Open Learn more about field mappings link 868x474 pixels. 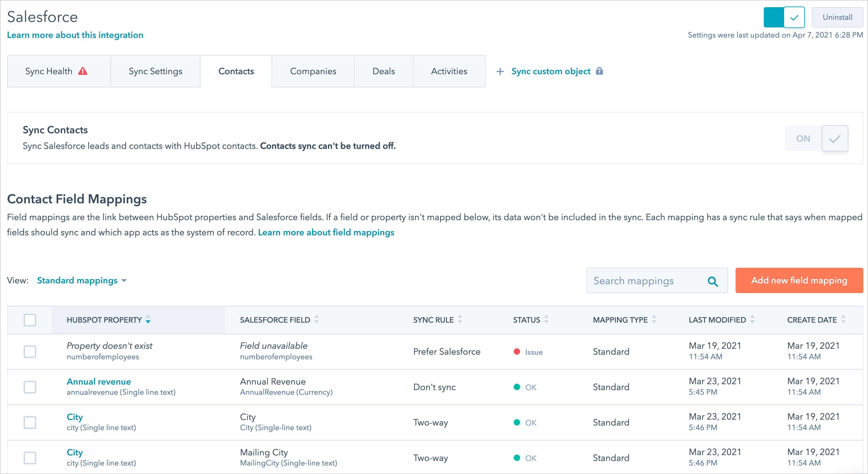point(326,232)
